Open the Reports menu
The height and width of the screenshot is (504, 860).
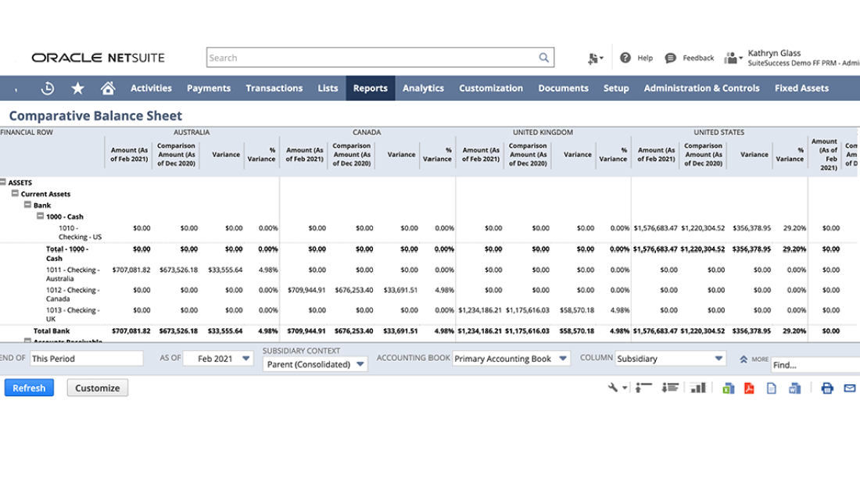tap(371, 88)
